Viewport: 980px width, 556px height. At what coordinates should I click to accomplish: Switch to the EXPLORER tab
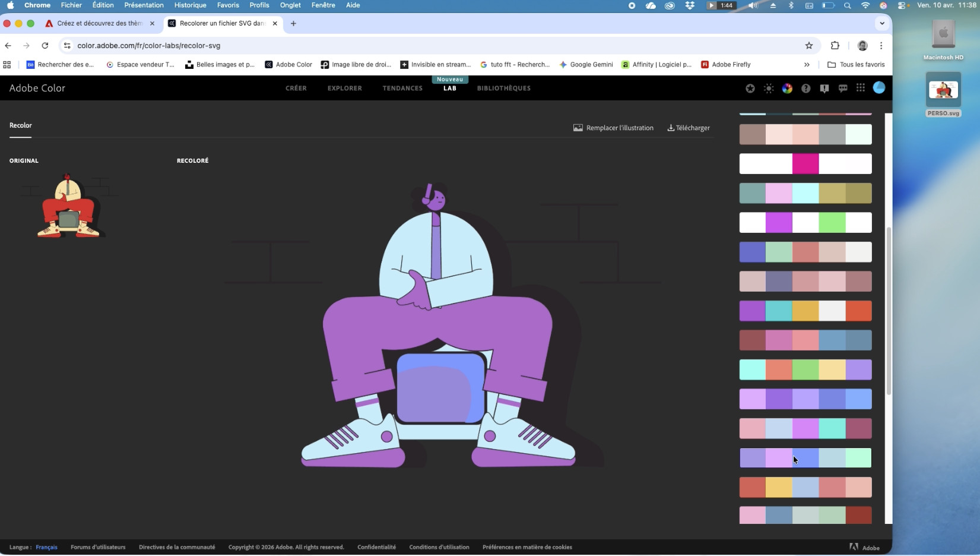click(x=344, y=89)
